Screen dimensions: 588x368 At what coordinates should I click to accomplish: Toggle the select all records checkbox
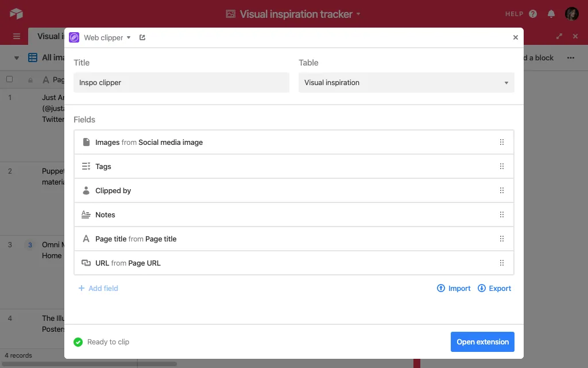coord(9,79)
